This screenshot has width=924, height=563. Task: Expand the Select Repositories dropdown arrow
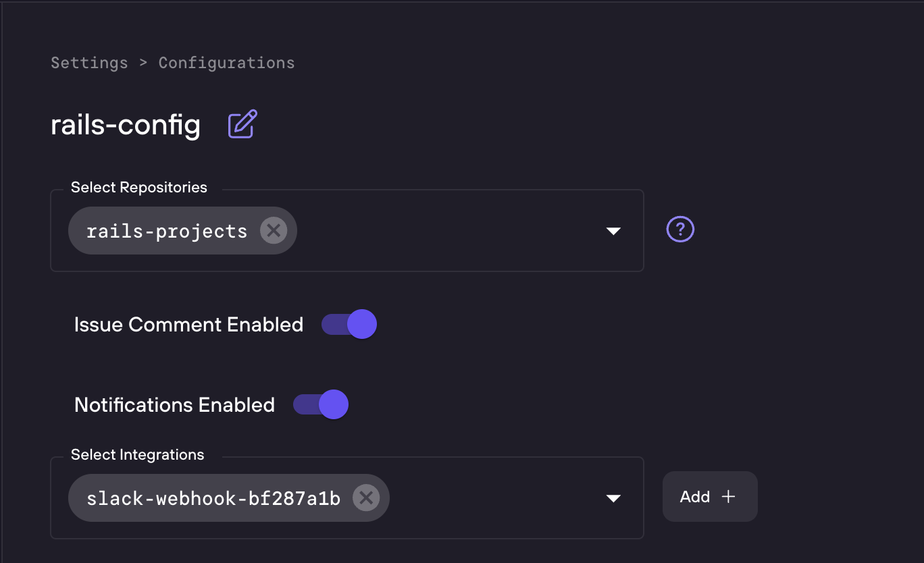coord(613,231)
